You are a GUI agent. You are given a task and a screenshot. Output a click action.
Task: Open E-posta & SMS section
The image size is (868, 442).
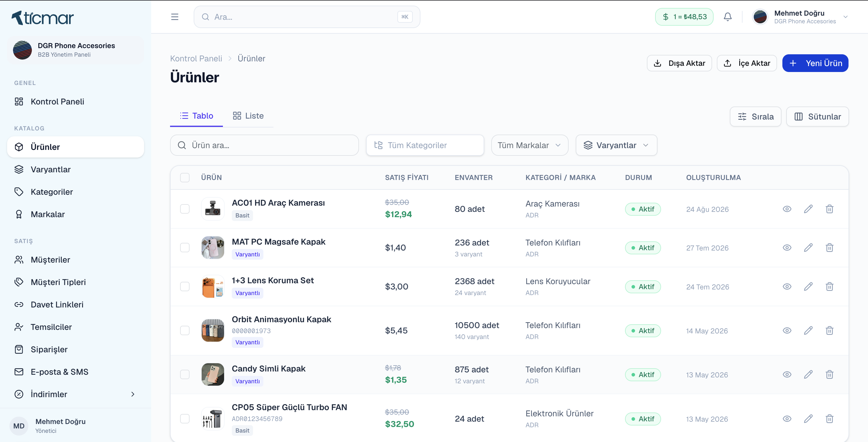[x=76, y=372]
